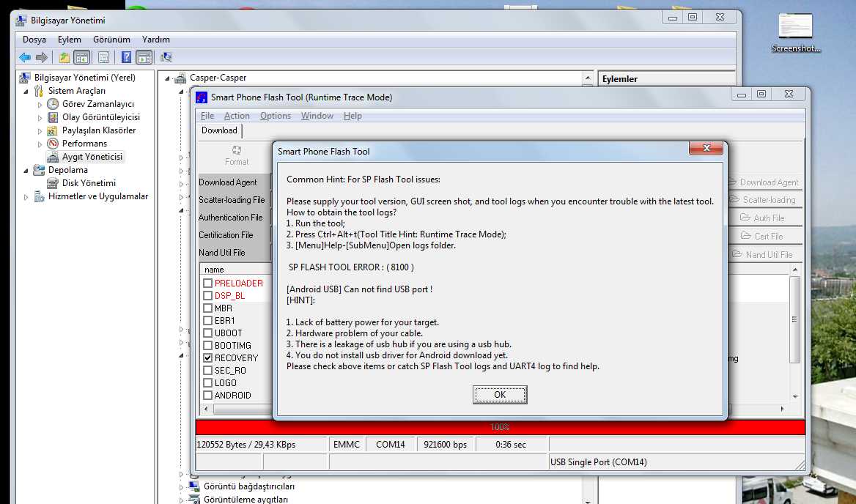Select Bilgisayar Yönetimi (Yerel) root node

click(84, 78)
